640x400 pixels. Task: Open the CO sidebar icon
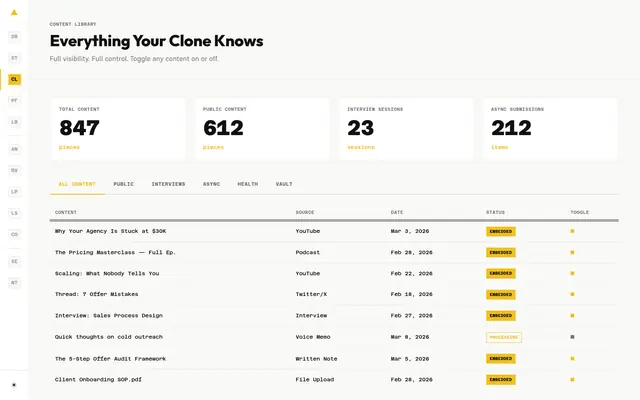point(14,234)
